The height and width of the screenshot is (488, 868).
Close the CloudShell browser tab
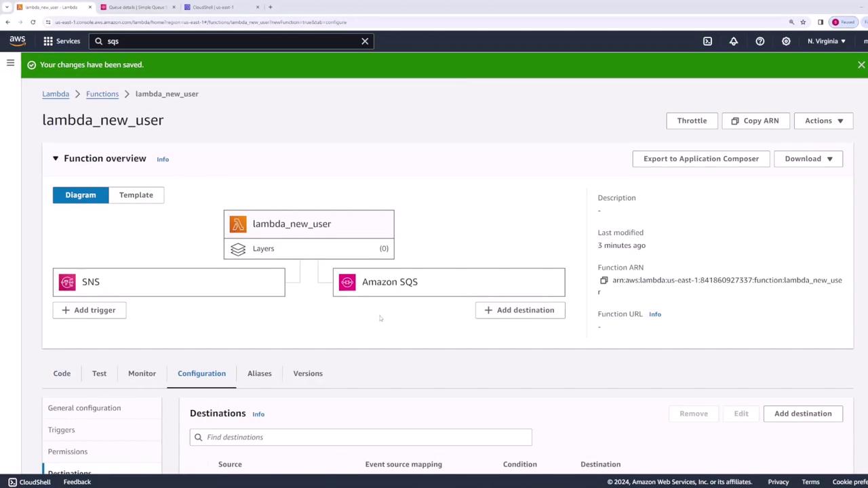258,7
